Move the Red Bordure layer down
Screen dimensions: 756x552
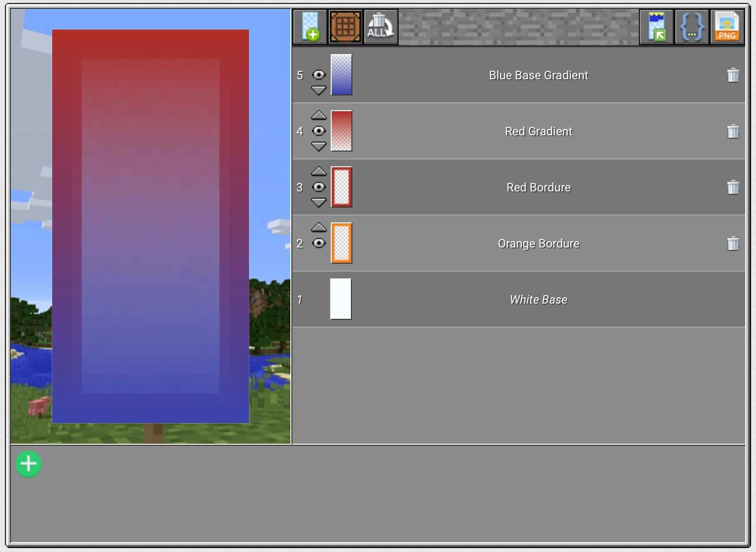319,202
